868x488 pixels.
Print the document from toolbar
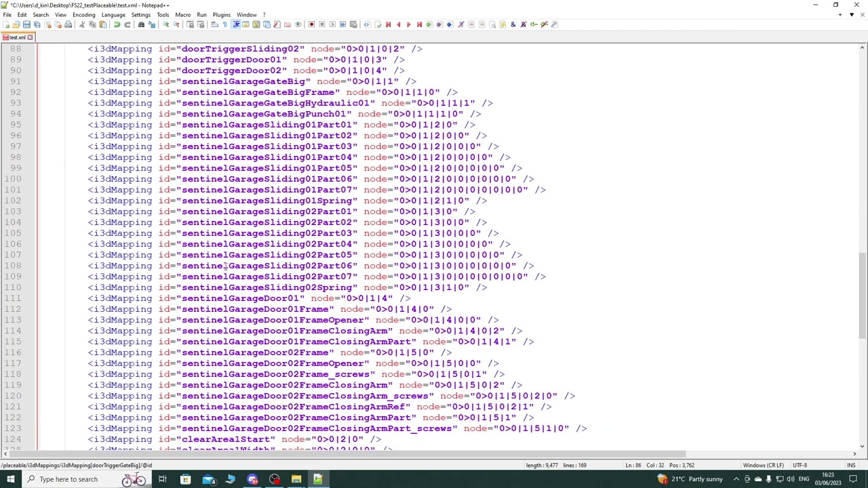tap(68, 24)
